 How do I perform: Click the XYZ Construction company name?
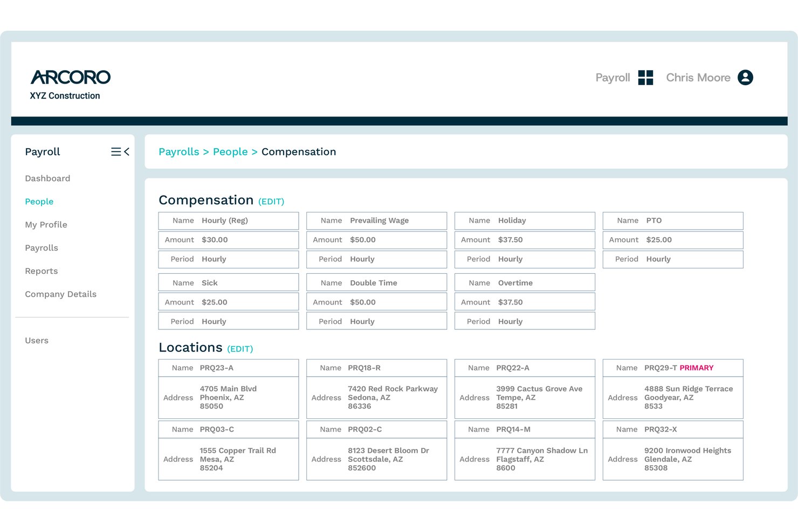click(65, 96)
